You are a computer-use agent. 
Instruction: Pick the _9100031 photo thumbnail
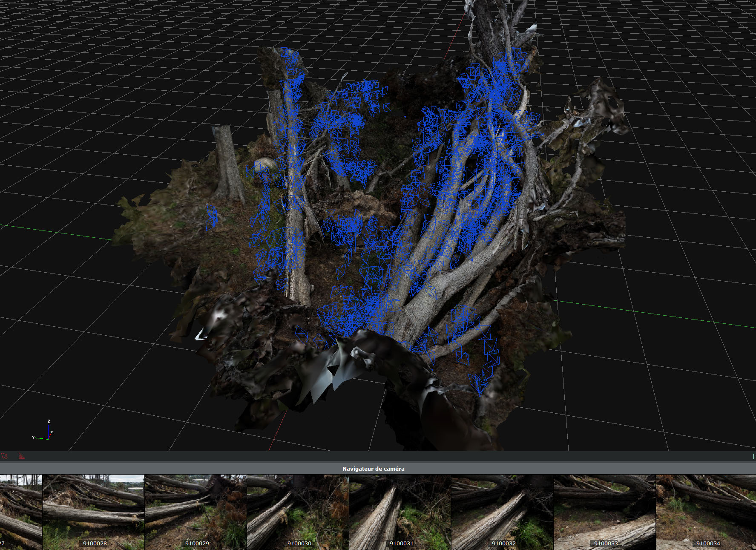pyautogui.click(x=400, y=511)
